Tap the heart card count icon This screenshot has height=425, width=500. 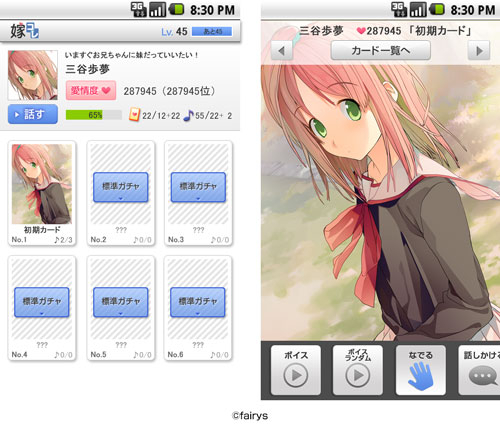point(134,115)
